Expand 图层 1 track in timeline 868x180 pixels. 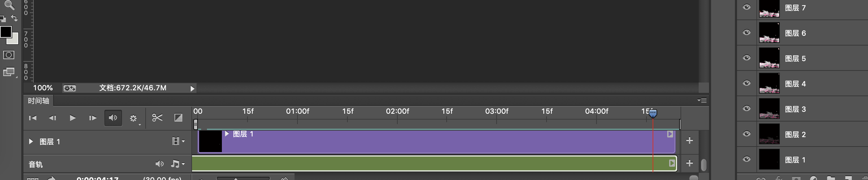coord(31,142)
